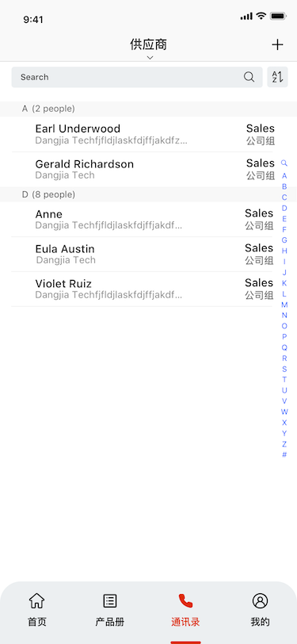Screen dimensions: 297x644
Task: Open Earl Underwood contact
Action: click(x=149, y=134)
